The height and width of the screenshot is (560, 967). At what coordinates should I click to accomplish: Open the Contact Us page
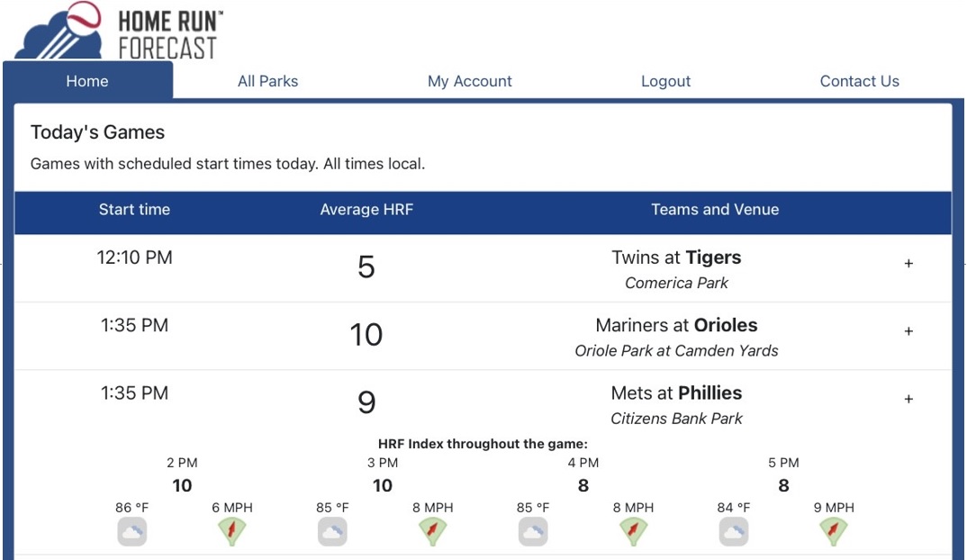point(859,81)
